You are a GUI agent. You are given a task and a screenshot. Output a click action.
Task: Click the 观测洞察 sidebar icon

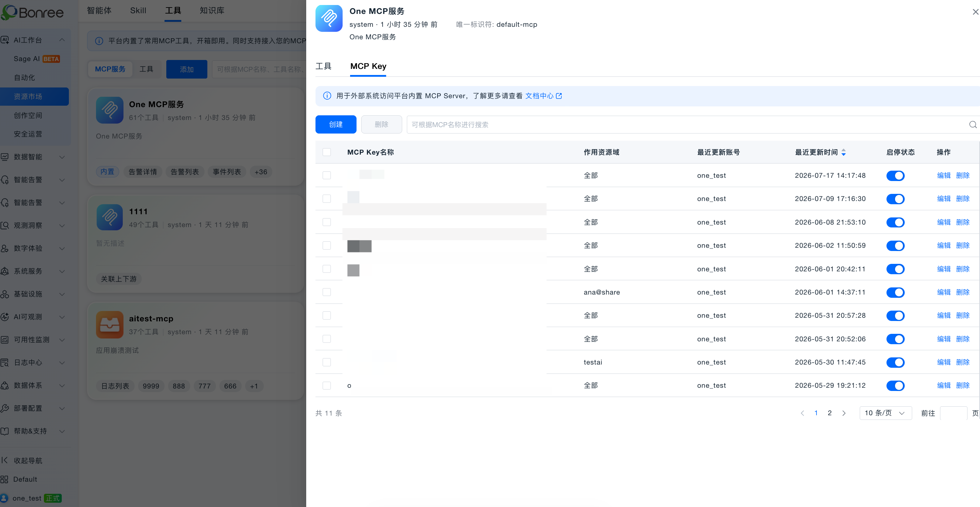coord(5,225)
